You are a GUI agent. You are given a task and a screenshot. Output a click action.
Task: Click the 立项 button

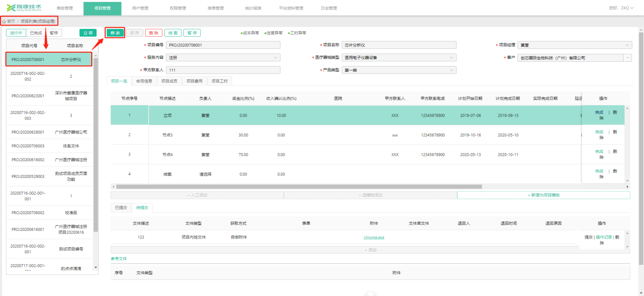pos(88,33)
